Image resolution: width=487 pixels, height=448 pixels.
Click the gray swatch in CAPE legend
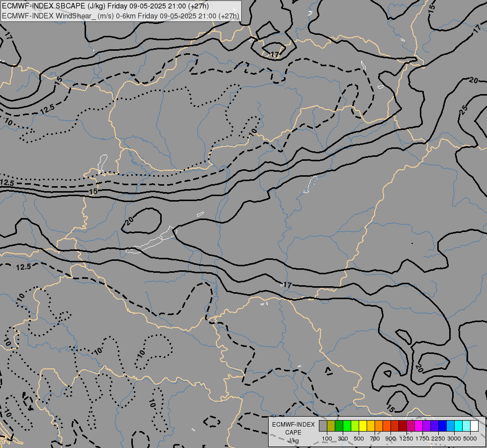coord(323,426)
